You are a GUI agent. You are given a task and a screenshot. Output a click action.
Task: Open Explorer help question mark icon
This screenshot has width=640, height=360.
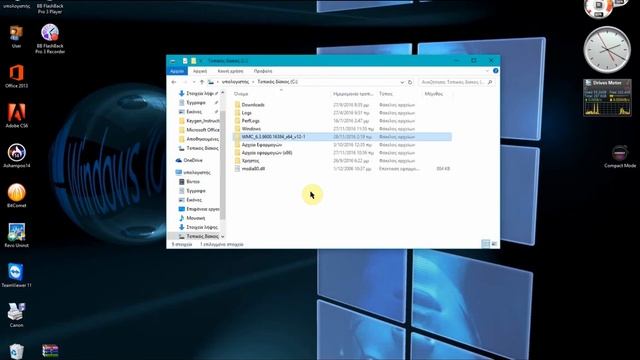[495, 71]
